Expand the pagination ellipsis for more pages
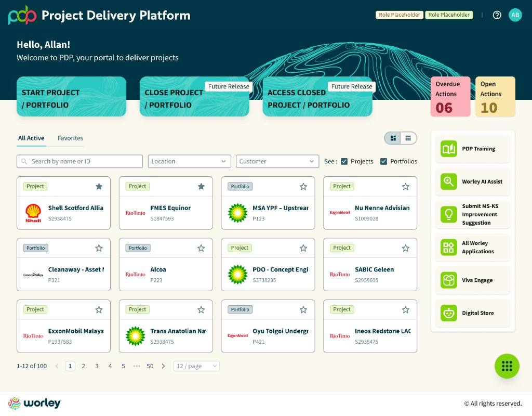Screen dimensions: 532x416 (137, 366)
